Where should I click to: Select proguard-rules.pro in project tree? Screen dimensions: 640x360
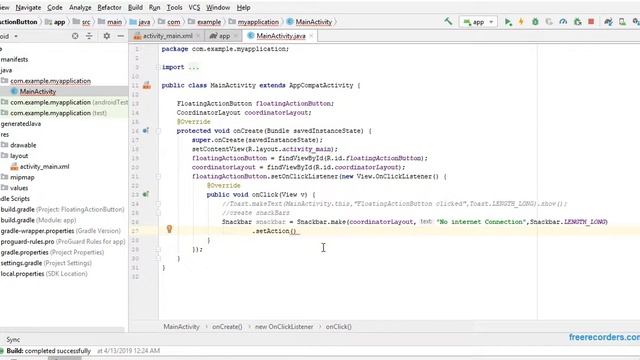pos(63,241)
